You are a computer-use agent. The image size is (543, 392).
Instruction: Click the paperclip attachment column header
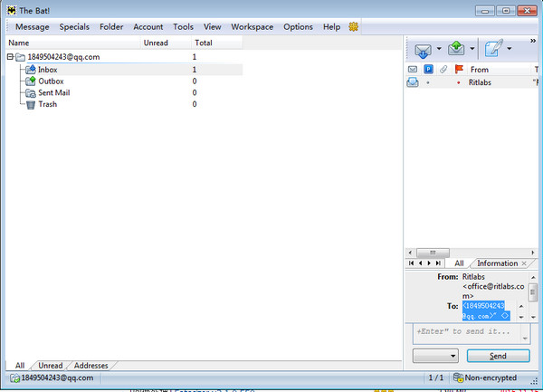click(x=443, y=70)
